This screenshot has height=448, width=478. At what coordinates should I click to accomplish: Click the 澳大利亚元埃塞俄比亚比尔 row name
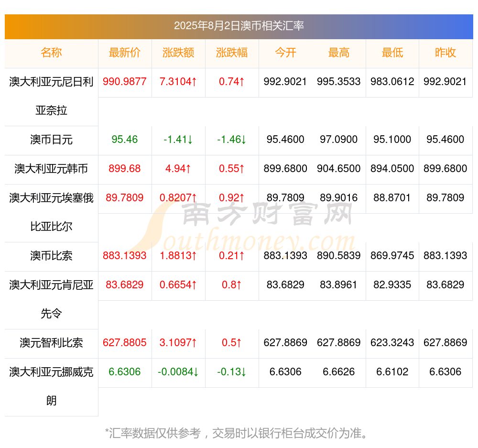[51, 212]
